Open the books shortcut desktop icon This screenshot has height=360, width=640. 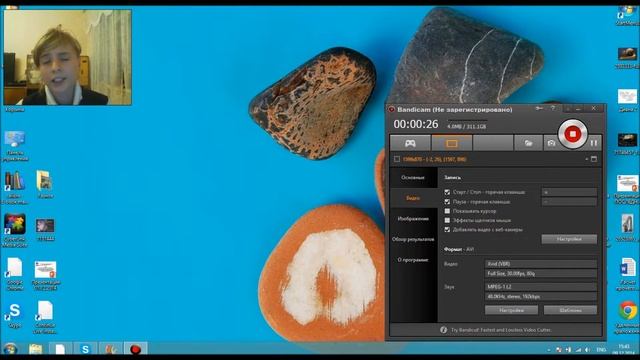pyautogui.click(x=15, y=187)
